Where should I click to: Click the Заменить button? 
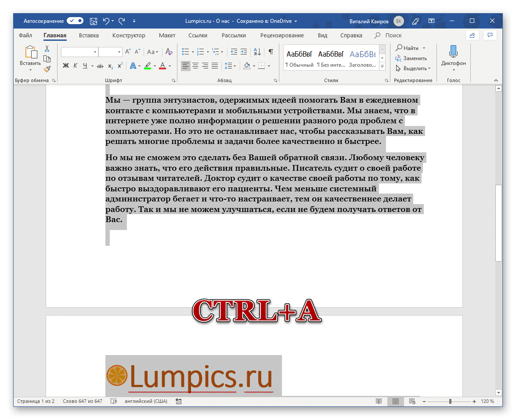coord(411,58)
